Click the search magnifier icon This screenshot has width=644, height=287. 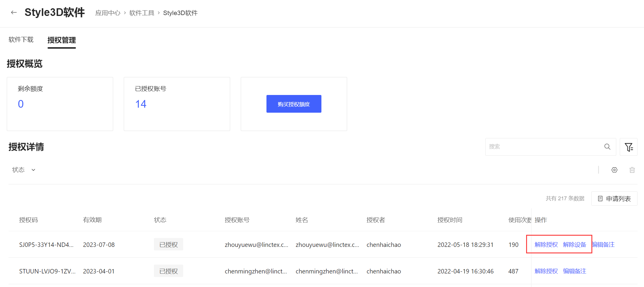click(x=607, y=147)
